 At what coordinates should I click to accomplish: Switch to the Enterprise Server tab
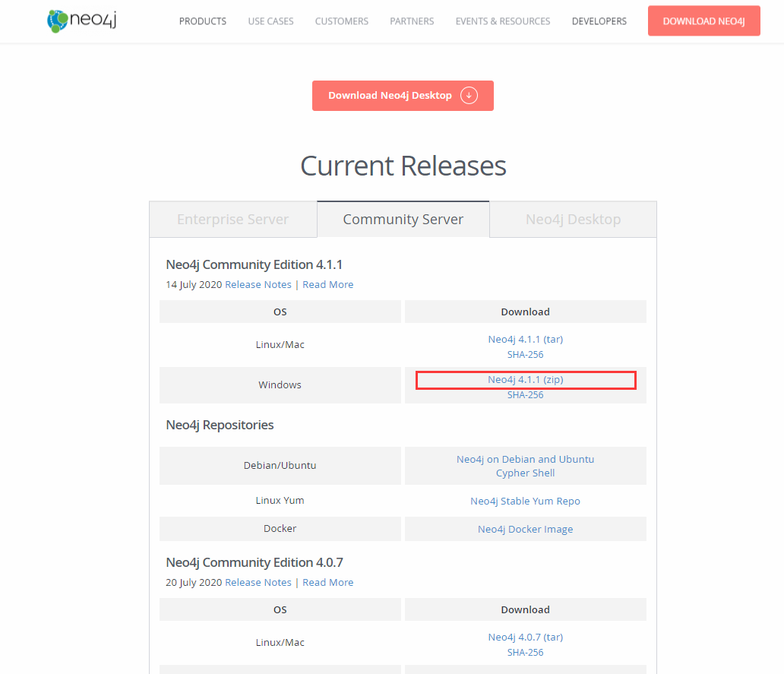233,220
